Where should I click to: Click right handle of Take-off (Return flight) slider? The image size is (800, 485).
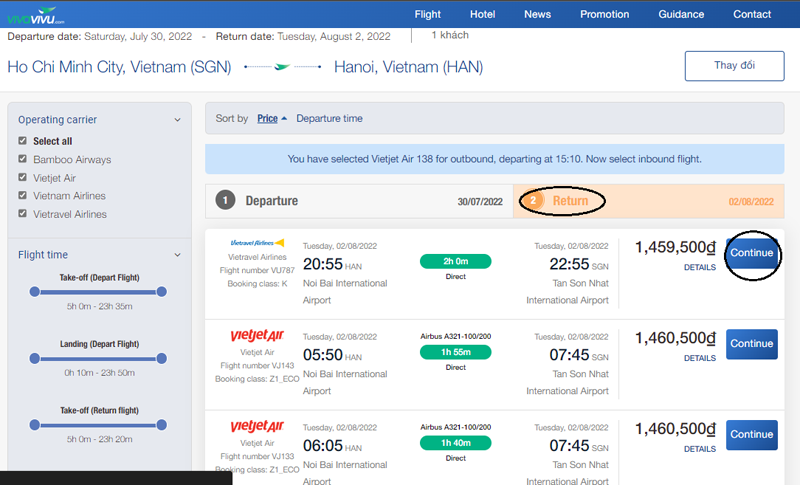(162, 425)
